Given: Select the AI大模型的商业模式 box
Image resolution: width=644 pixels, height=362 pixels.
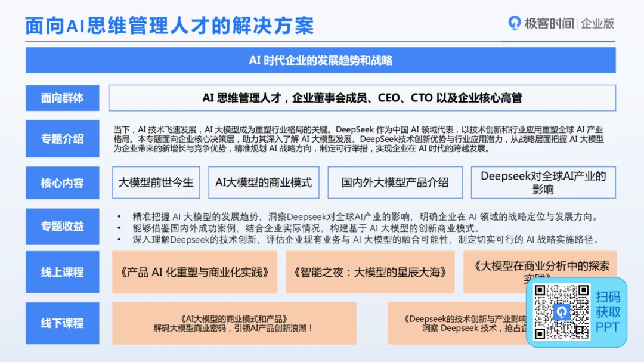Looking at the screenshot, I should click(264, 182).
